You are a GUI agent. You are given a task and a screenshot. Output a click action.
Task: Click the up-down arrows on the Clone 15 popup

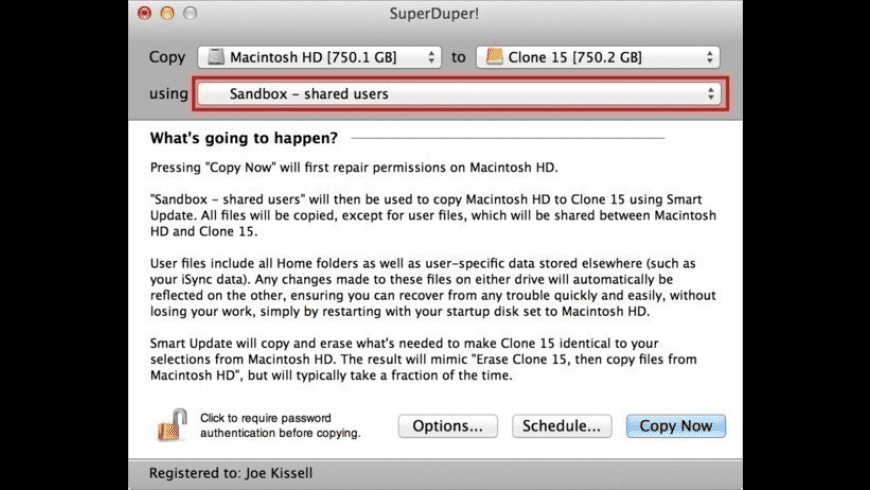point(710,58)
